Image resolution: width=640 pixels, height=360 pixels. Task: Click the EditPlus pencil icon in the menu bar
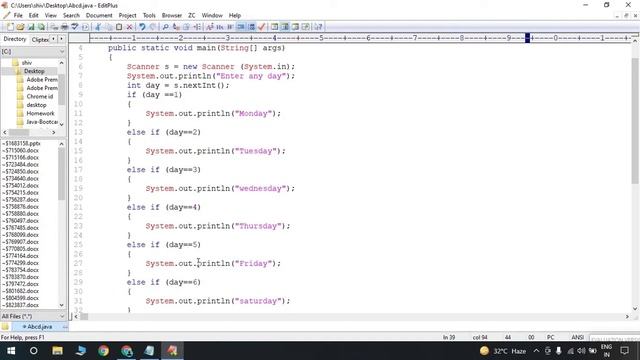pos(7,16)
